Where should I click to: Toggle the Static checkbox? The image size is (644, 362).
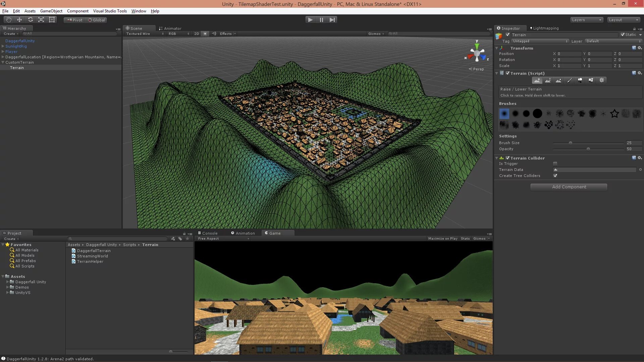(x=623, y=35)
